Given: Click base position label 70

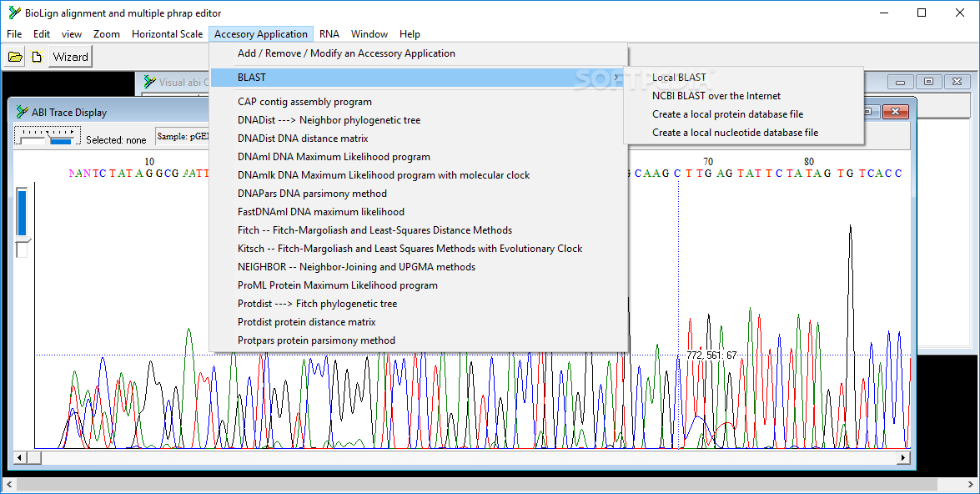Looking at the screenshot, I should [x=707, y=161].
